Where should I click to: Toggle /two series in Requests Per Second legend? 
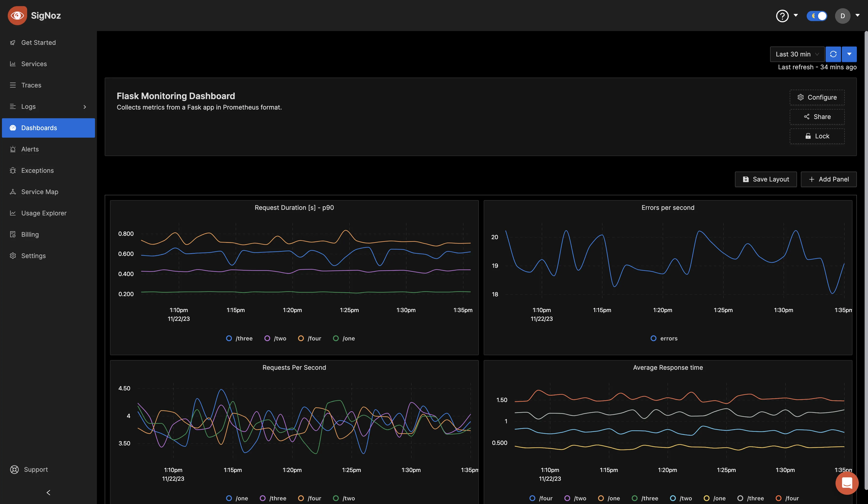click(x=344, y=498)
